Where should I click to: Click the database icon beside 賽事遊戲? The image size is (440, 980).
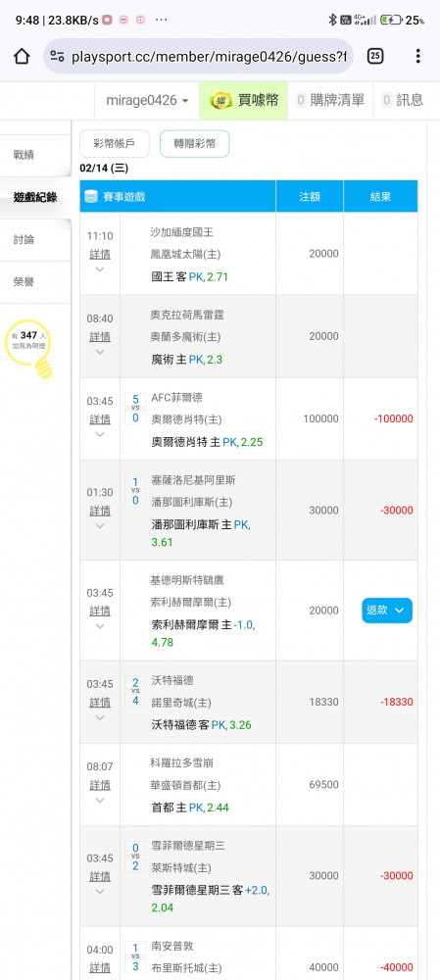[x=91, y=197]
